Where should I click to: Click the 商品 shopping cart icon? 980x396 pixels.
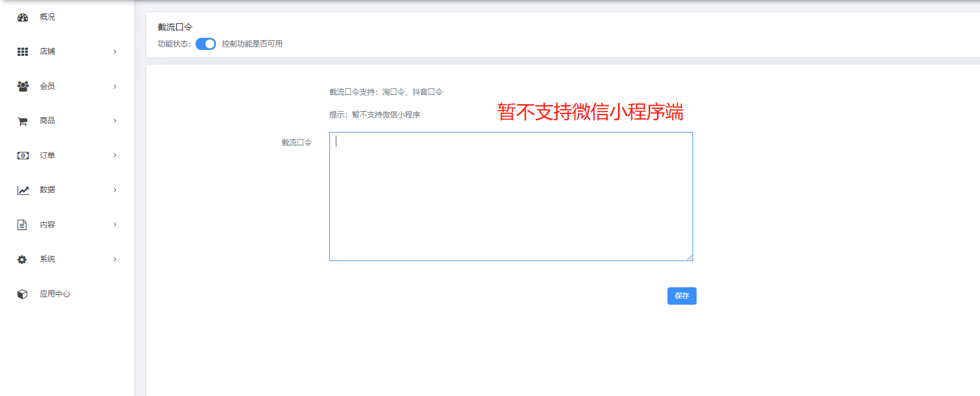point(23,121)
